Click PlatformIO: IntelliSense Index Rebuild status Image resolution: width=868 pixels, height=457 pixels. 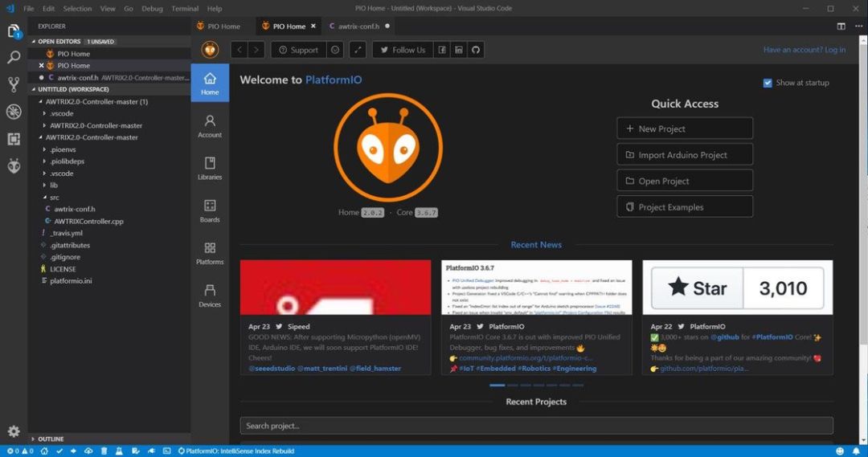235,451
